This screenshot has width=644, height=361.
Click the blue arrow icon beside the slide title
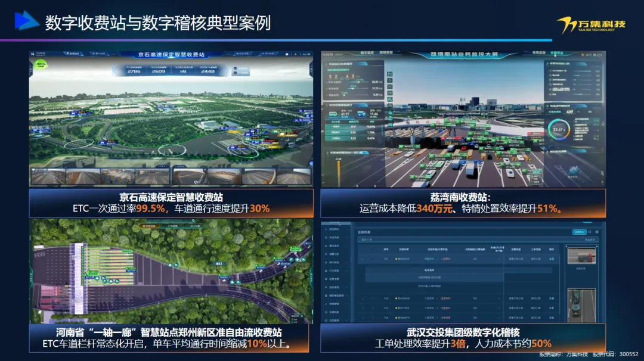click(x=27, y=20)
